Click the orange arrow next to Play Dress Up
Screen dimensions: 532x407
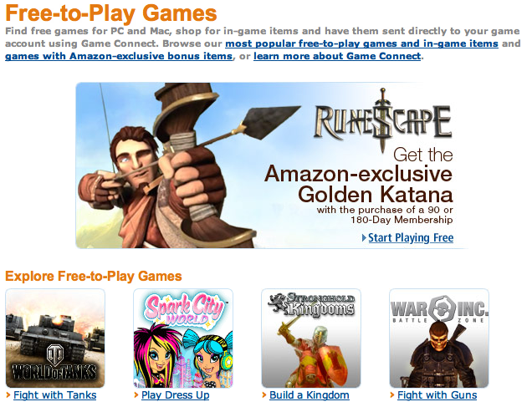[136, 395]
